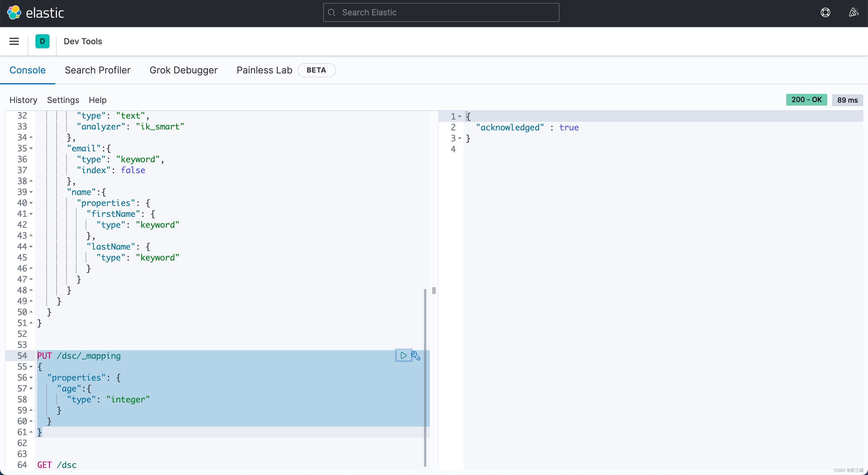Open the newsfeed celebration icon
This screenshot has width=868, height=475.
click(x=854, y=13)
